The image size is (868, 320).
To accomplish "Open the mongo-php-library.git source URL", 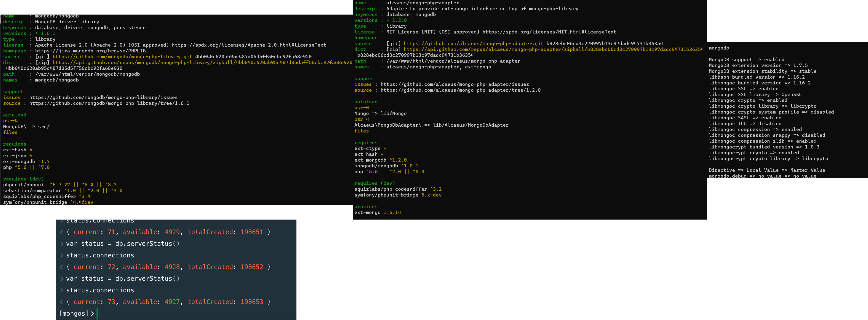I will [122, 57].
